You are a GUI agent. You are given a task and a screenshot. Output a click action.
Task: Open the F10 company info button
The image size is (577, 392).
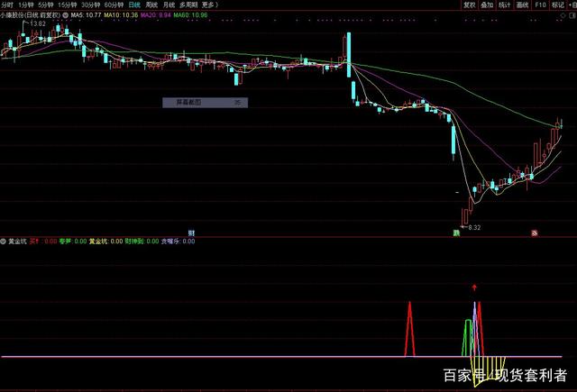click(540, 5)
